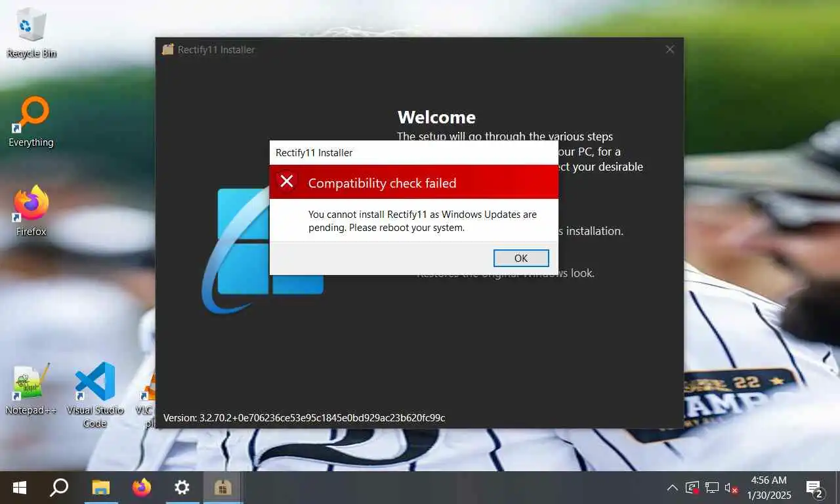
Task: Click the Rectify11 Windows logo graphic
Action: click(x=262, y=251)
